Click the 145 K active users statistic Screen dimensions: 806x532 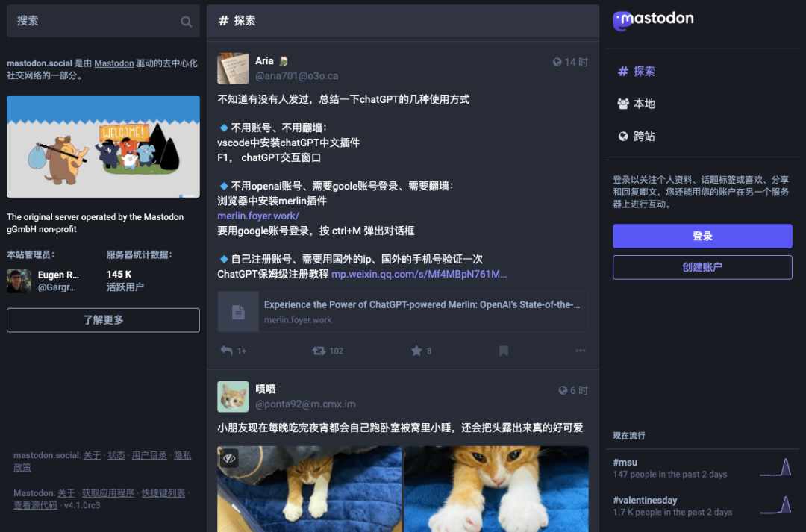click(125, 280)
